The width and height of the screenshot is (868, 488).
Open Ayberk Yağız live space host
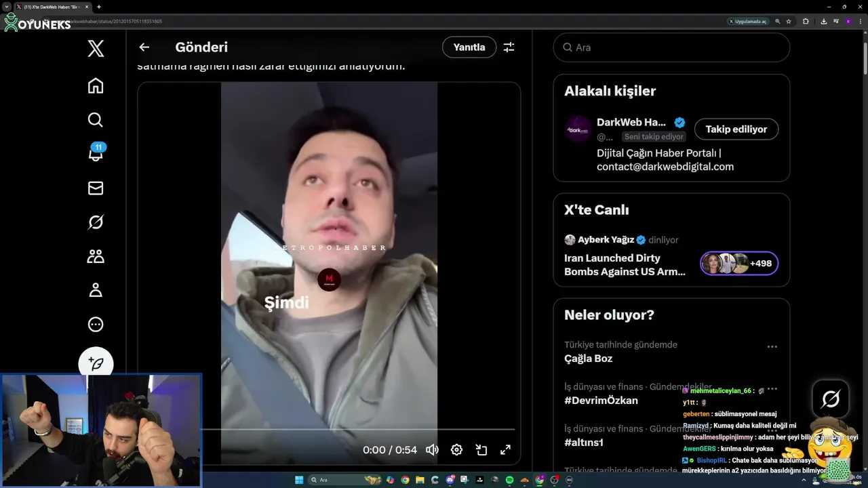606,240
